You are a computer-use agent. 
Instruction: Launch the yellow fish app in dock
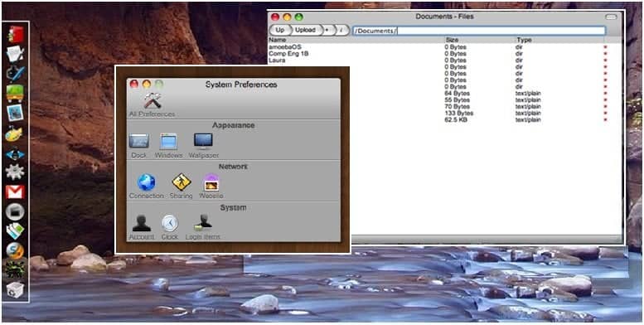pos(14,133)
